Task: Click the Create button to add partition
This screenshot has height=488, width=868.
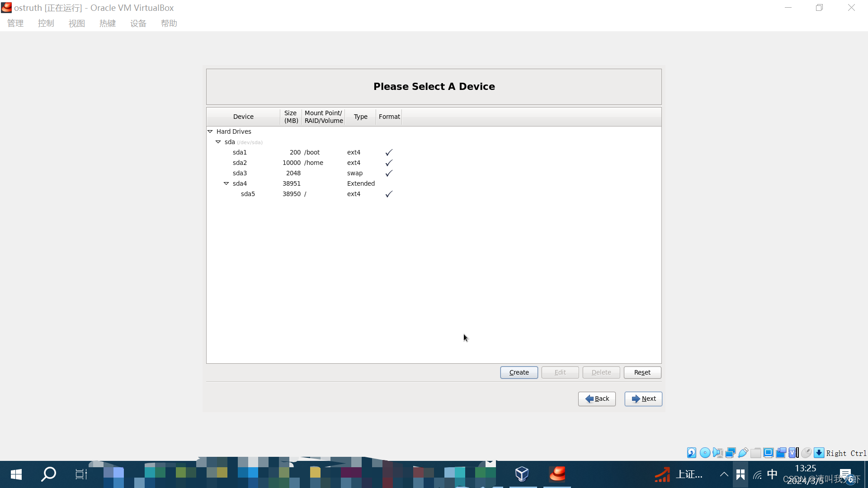Action: pos(519,372)
